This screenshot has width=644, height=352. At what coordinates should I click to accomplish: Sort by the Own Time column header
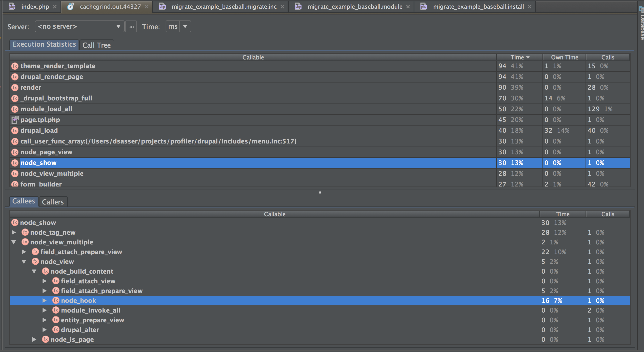(x=565, y=57)
